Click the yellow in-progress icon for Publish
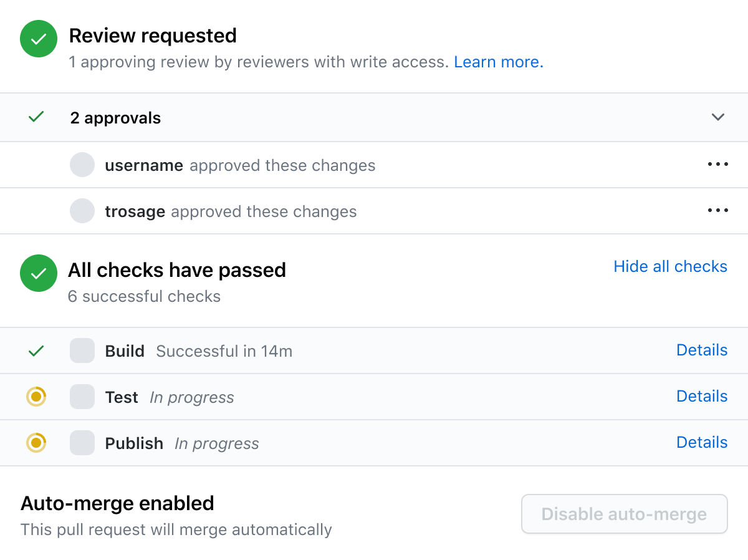Screen dimensions: 748x560 (x=36, y=443)
